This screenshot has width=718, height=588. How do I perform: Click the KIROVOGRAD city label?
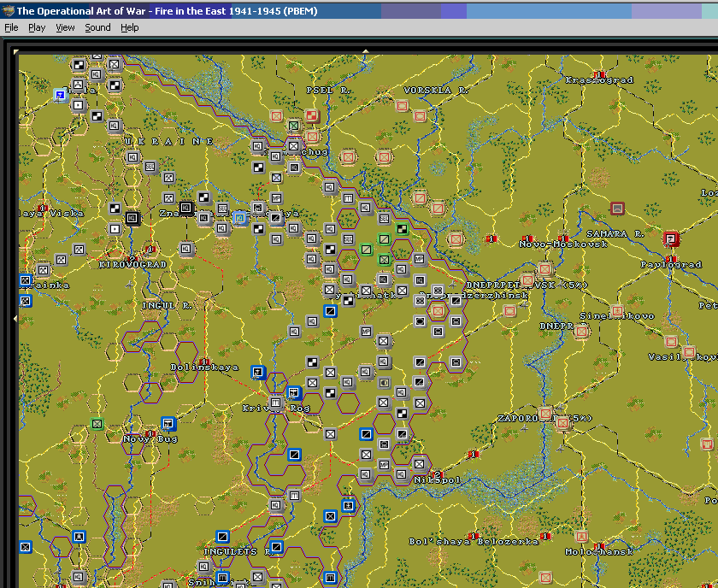pyautogui.click(x=132, y=264)
